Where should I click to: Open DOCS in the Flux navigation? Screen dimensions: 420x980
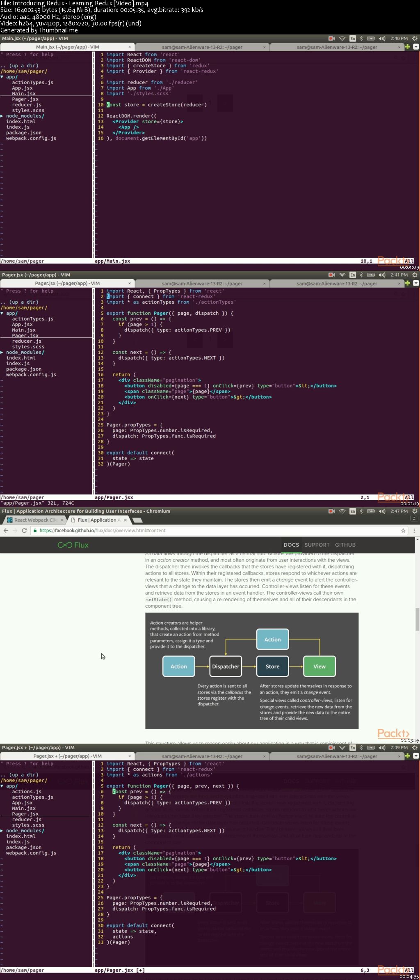(291, 545)
